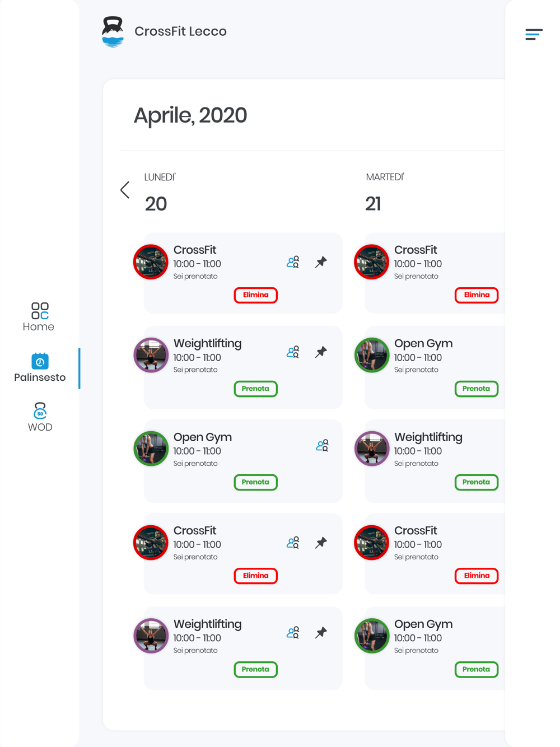Pin the first Monday Weightlifting class
The image size is (560, 747).
click(x=321, y=352)
